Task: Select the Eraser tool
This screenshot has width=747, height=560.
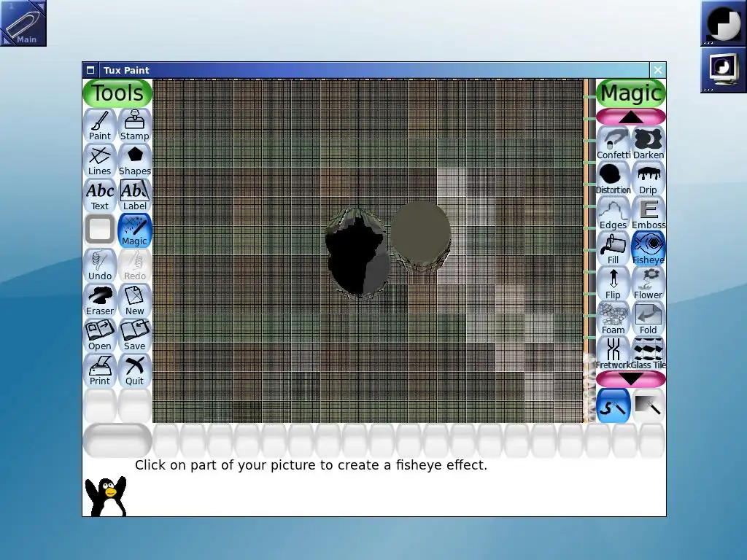Action: tap(99, 300)
